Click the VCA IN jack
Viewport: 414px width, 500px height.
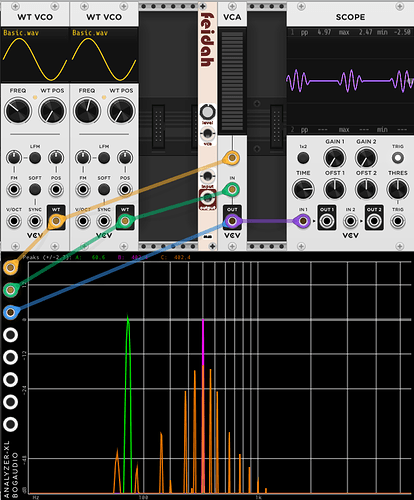(232, 189)
